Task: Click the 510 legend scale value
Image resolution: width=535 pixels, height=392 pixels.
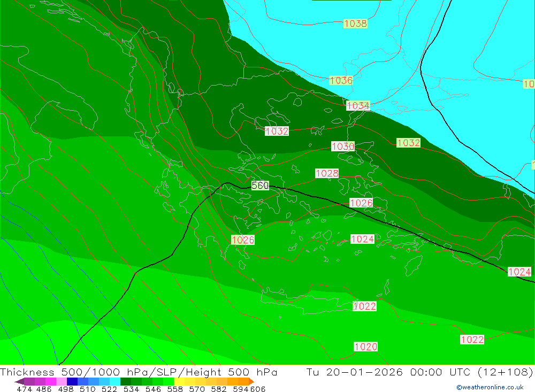Action: pos(87,389)
